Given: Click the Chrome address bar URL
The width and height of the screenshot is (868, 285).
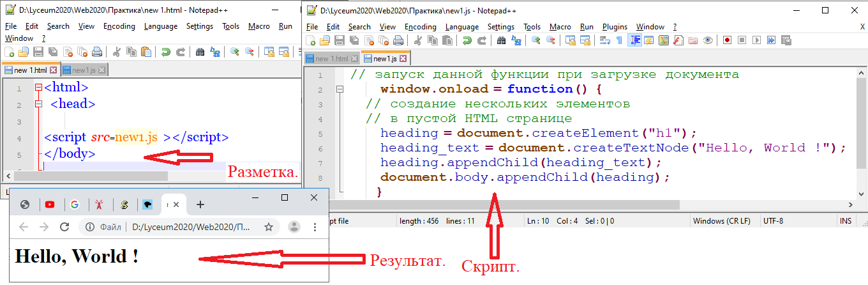Looking at the screenshot, I should click(191, 227).
